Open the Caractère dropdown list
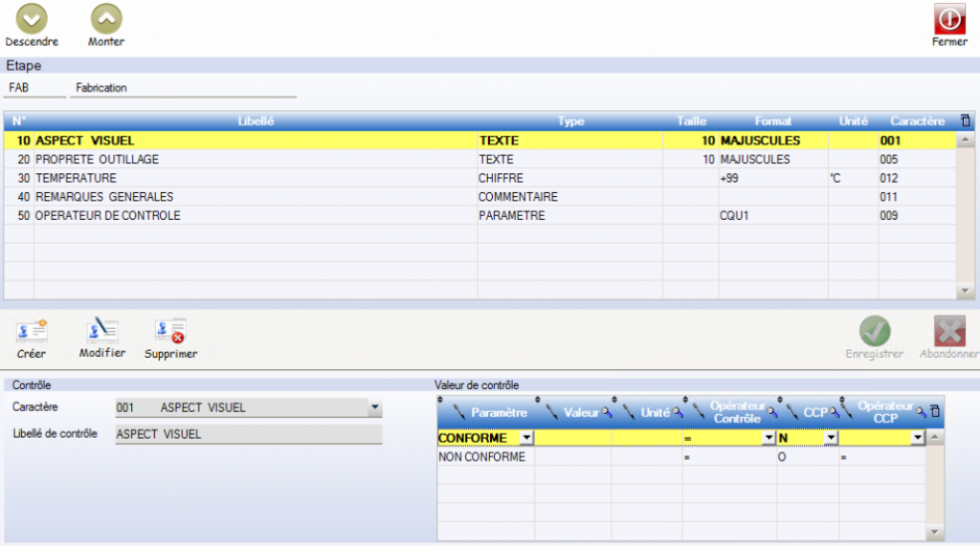This screenshot has width=980, height=546. click(x=373, y=408)
